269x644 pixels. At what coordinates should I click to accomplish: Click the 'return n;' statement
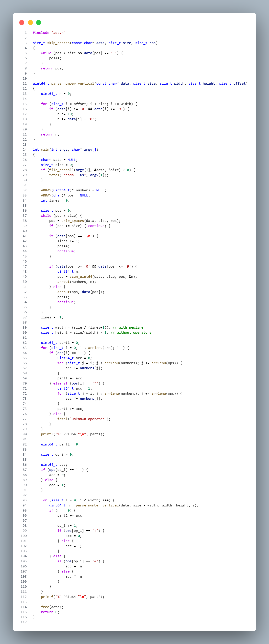pos(50,134)
